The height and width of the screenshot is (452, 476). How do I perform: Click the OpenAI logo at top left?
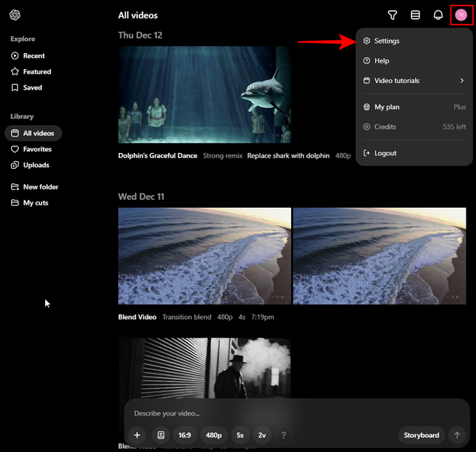pyautogui.click(x=15, y=15)
